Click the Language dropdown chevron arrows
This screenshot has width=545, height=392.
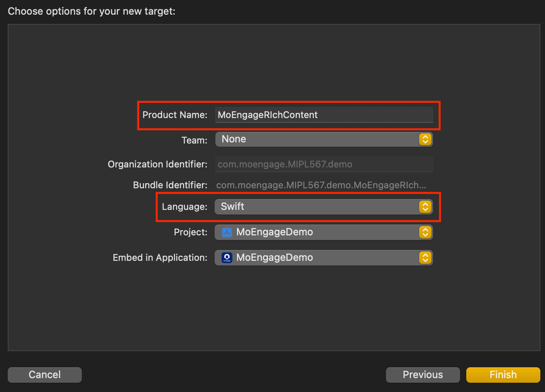tap(425, 207)
